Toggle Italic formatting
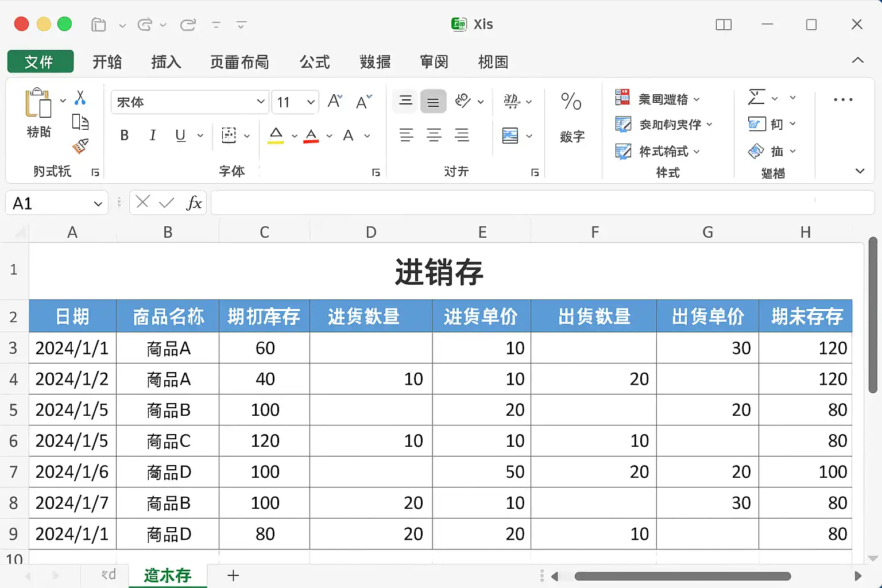This screenshot has width=882, height=588. [x=152, y=136]
